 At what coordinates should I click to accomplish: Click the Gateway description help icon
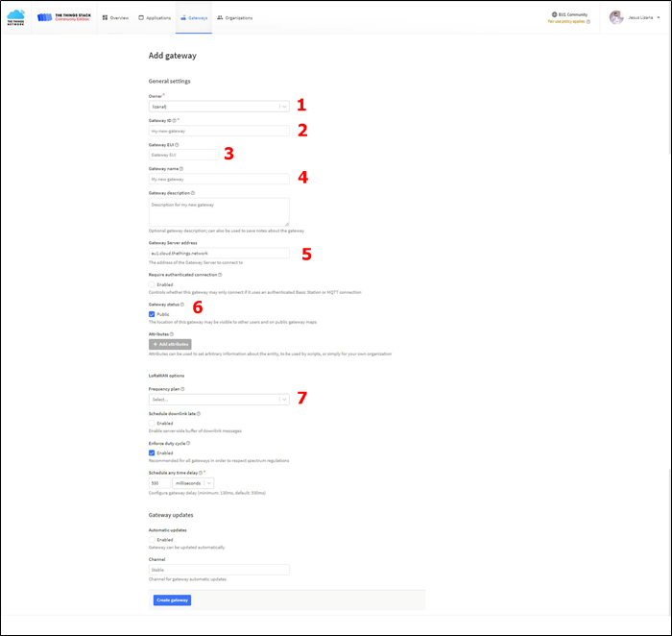[193, 193]
